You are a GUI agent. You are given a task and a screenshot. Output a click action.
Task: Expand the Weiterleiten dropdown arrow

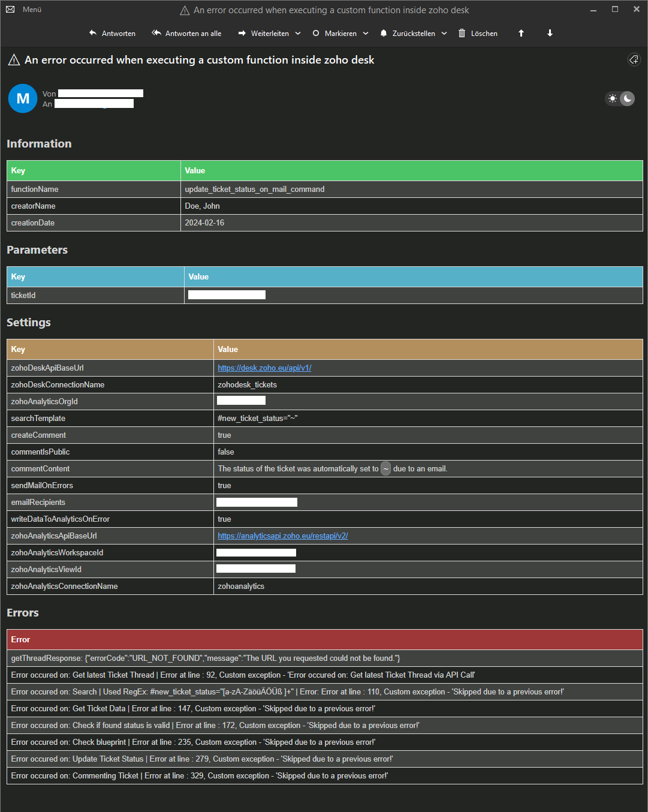298,34
